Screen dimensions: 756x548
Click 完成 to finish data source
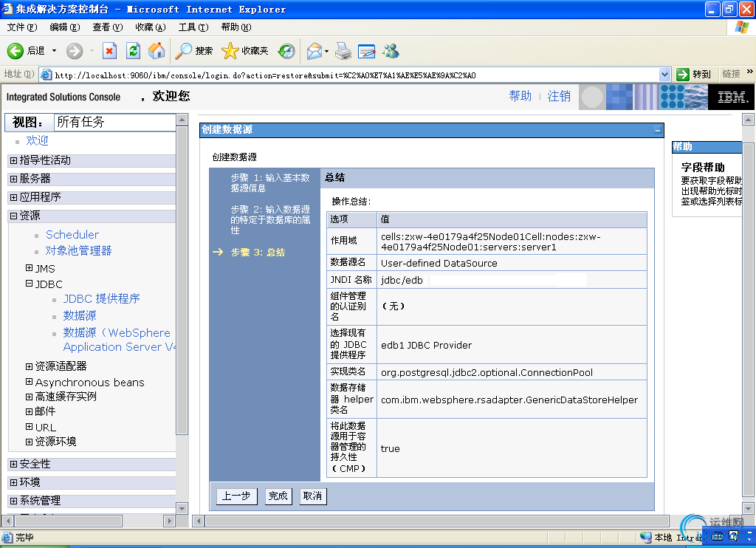278,496
